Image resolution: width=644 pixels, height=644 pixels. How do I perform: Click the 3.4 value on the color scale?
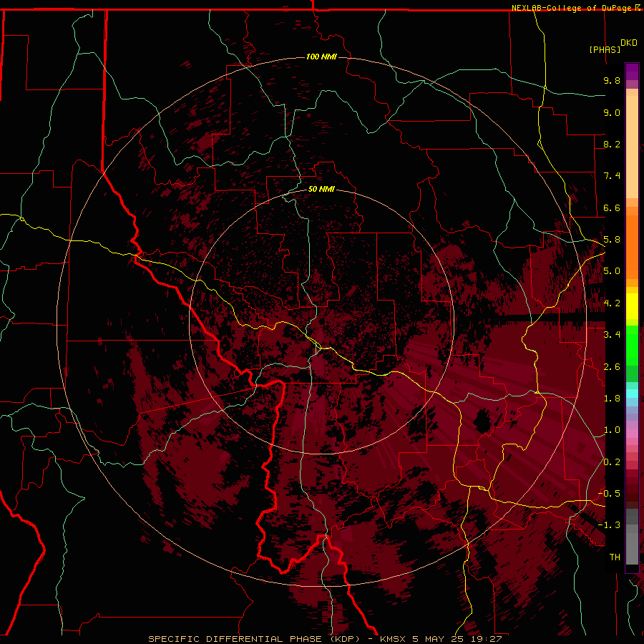[x=612, y=335]
